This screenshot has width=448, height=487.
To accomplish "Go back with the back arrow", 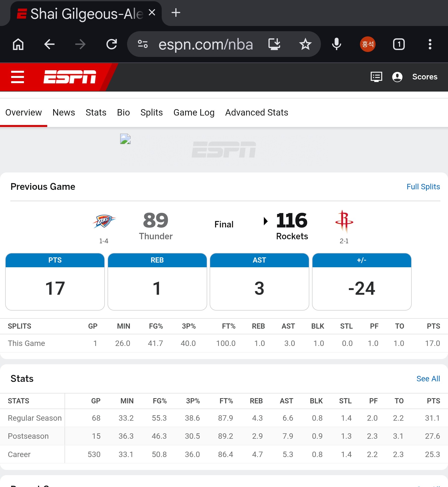I will [x=49, y=45].
